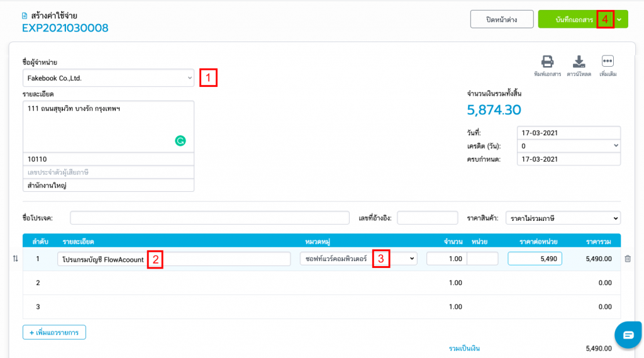Open the price type dropdown
This screenshot has height=358, width=644.
point(562,218)
